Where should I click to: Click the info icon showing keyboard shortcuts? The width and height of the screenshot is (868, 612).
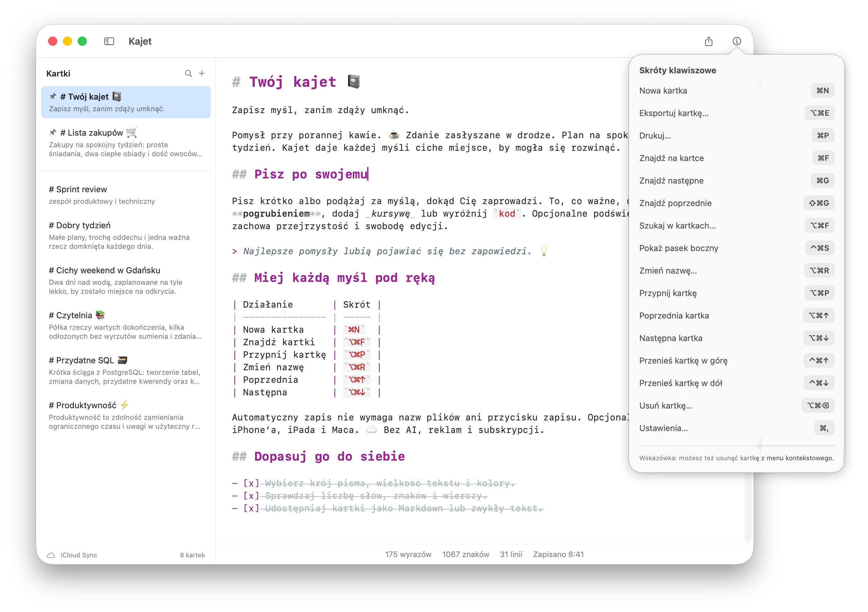point(736,41)
